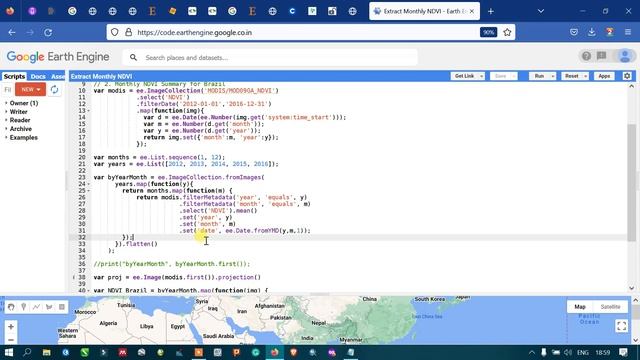Click the Get Link button
This screenshot has height=360, width=640.
(x=464, y=76)
